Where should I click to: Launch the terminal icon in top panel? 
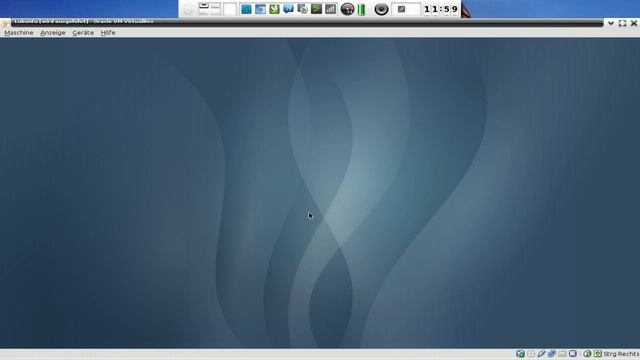point(316,9)
